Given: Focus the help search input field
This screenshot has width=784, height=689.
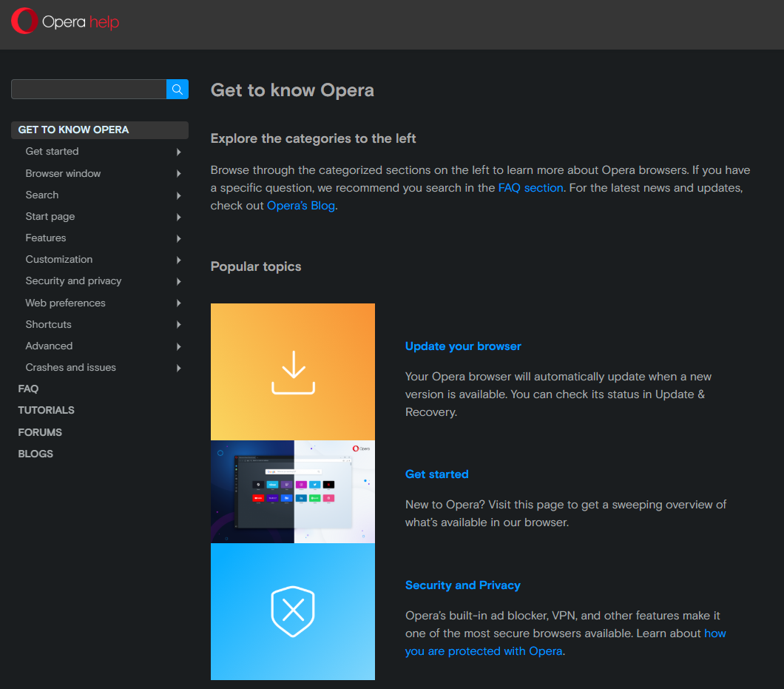Looking at the screenshot, I should tap(89, 90).
